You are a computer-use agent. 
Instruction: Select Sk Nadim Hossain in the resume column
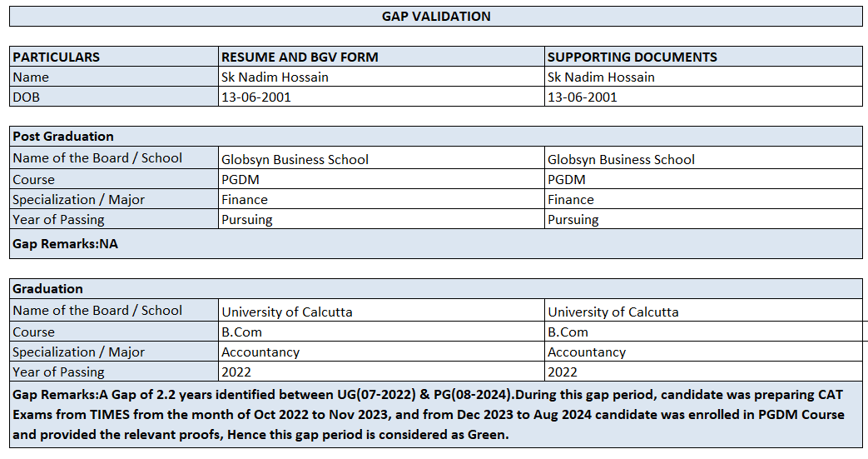coord(275,77)
